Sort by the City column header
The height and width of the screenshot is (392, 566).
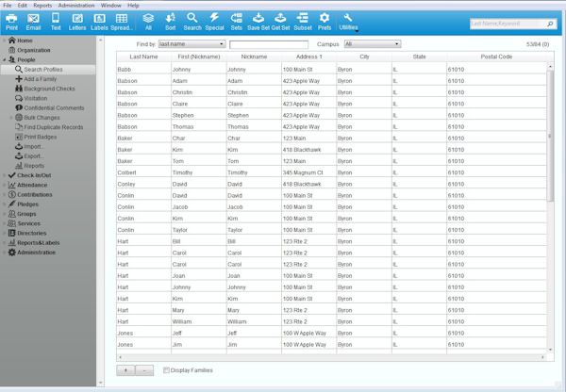click(x=364, y=57)
